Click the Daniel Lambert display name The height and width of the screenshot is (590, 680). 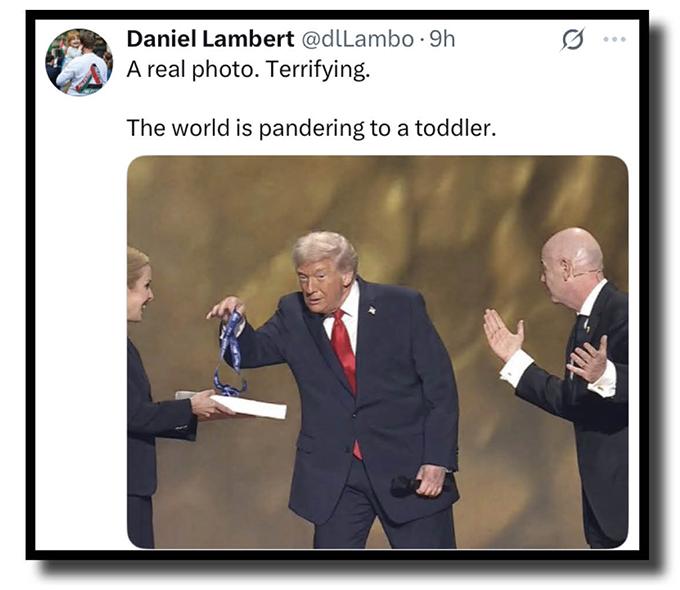(210, 39)
